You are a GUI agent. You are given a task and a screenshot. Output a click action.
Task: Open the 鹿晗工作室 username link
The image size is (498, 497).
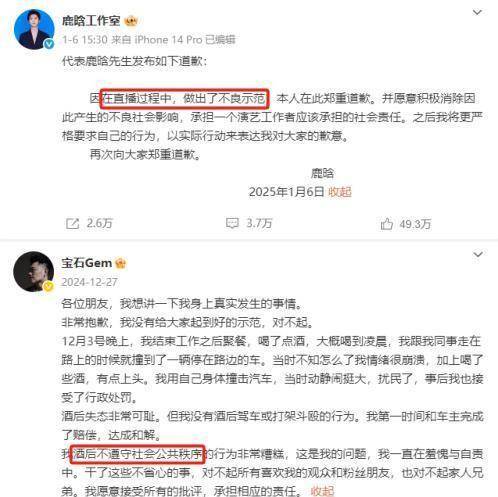(x=91, y=21)
